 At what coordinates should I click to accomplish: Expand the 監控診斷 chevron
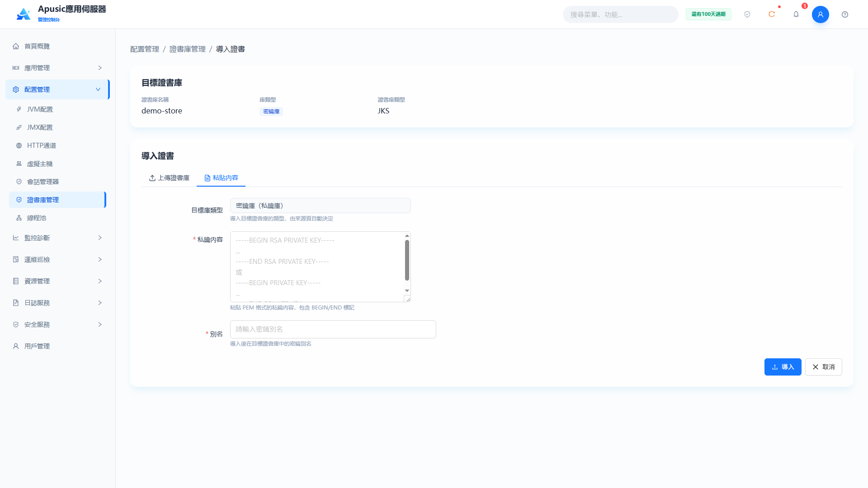click(x=100, y=238)
